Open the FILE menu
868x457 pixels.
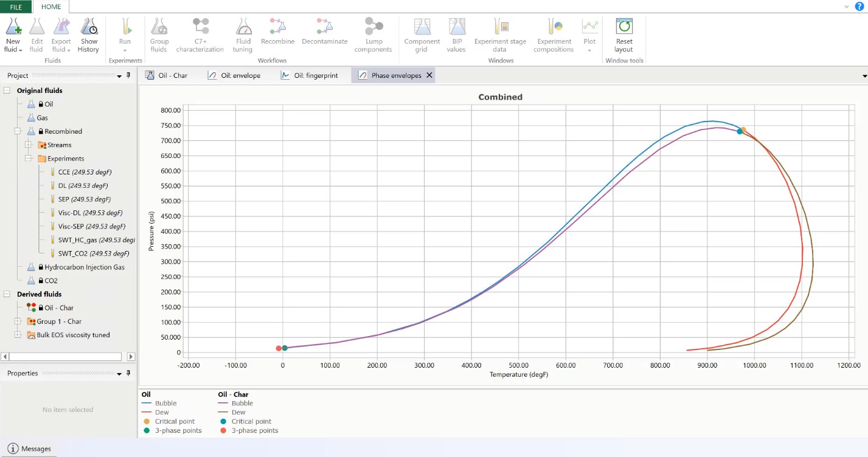click(x=16, y=7)
